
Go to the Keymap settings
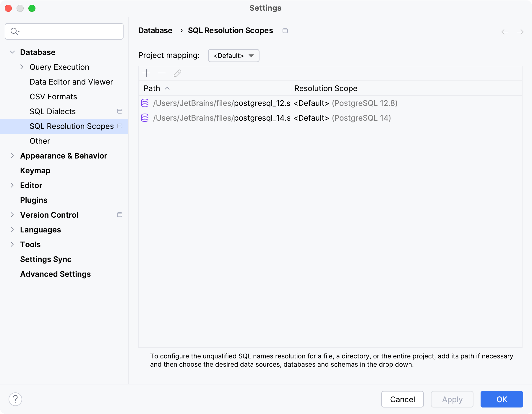coord(35,171)
